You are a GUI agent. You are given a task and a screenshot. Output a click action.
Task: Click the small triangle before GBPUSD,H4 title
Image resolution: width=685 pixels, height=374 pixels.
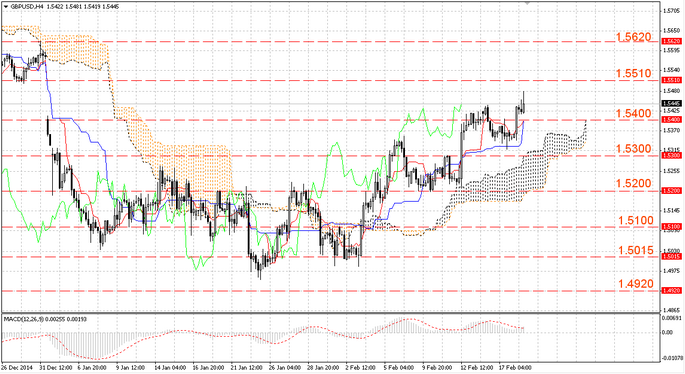6,7
